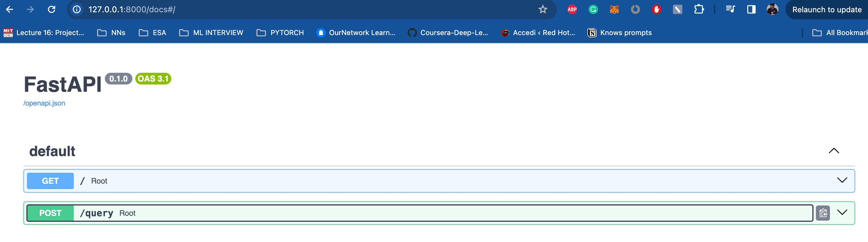Click the POST method badge
Viewport: 868px width, 242px height.
point(50,213)
